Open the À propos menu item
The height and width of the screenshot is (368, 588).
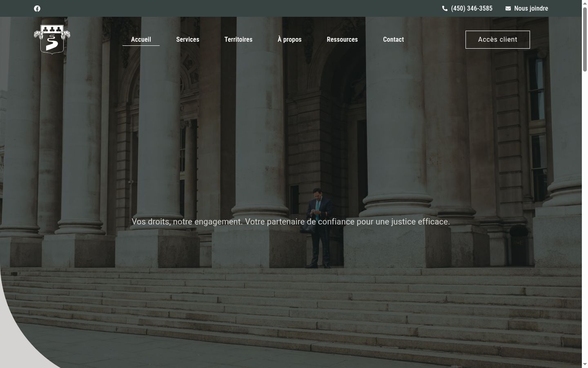[x=290, y=39]
